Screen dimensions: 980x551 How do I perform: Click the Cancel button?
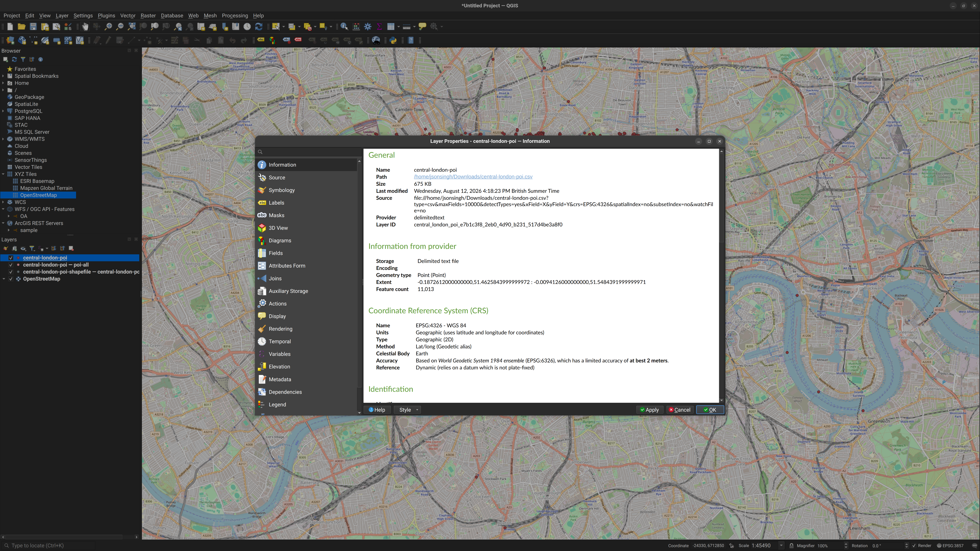point(680,410)
